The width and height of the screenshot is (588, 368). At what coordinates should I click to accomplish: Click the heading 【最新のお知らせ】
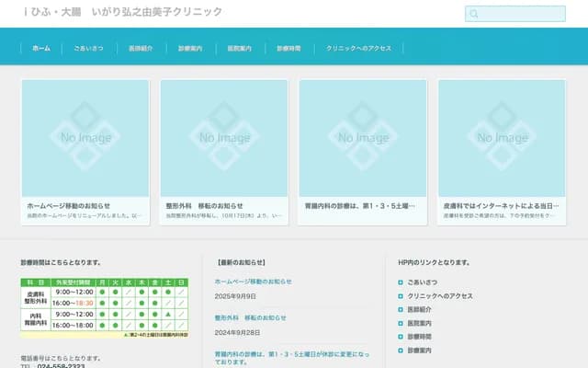241,262
